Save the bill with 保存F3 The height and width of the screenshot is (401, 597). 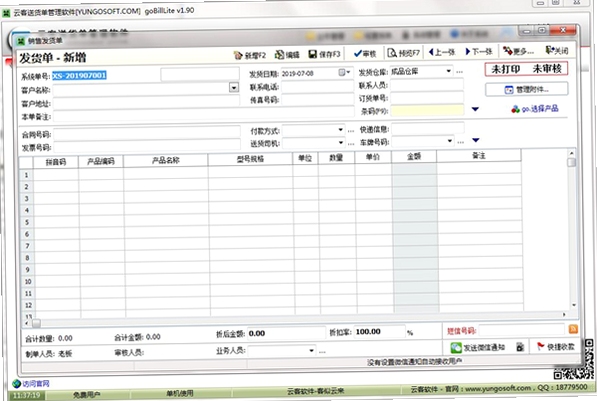324,54
